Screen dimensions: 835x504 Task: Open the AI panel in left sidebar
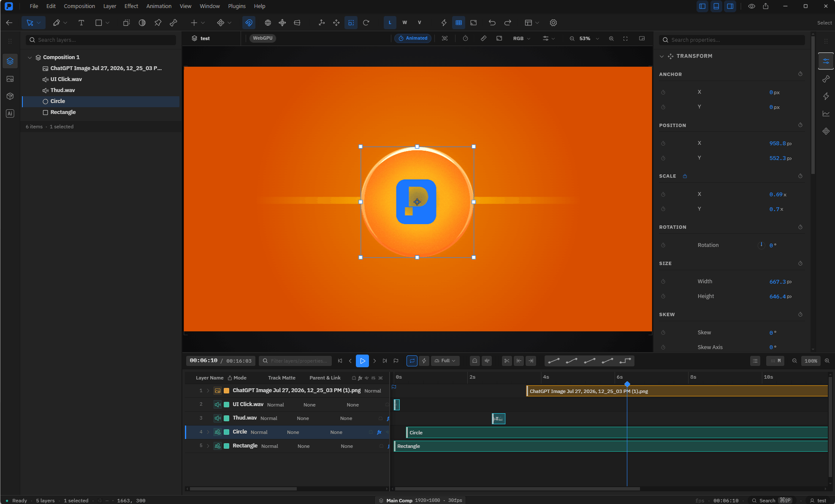[x=10, y=114]
